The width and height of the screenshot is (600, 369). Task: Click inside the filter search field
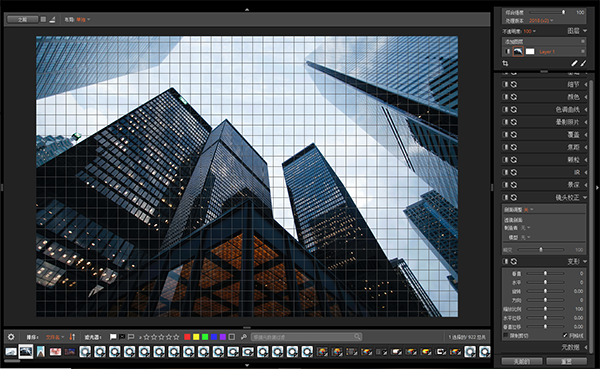pyautogui.click(x=306, y=337)
